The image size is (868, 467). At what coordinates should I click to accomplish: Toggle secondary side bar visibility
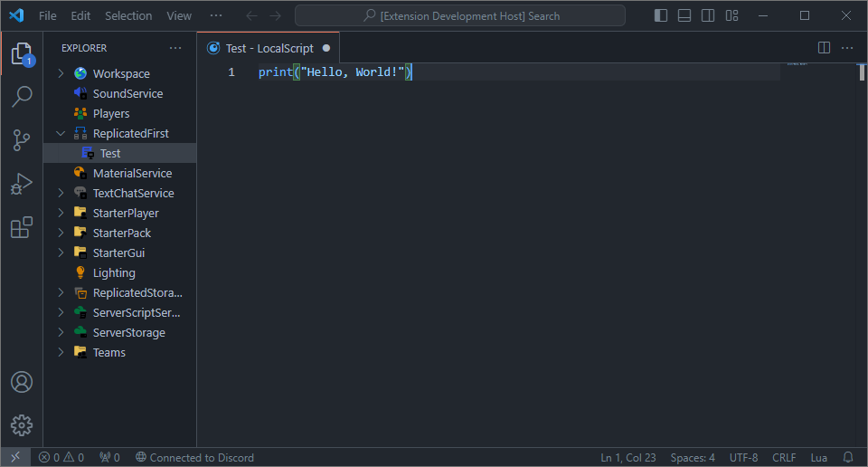tap(708, 15)
